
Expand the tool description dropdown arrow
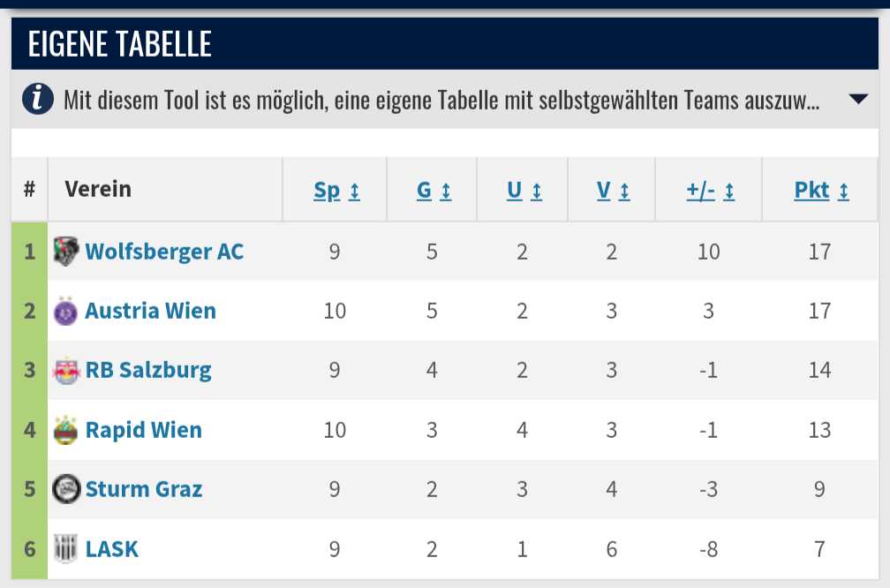(x=857, y=99)
